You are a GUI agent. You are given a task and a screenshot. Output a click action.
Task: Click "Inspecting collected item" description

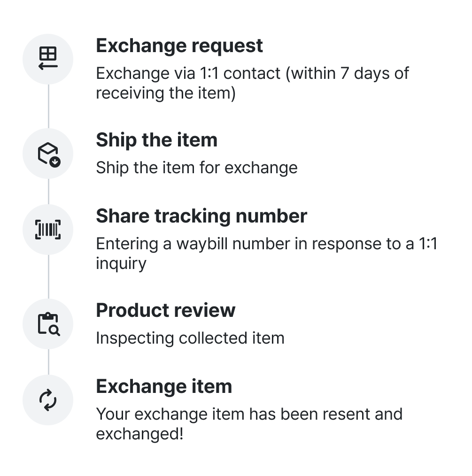click(190, 338)
